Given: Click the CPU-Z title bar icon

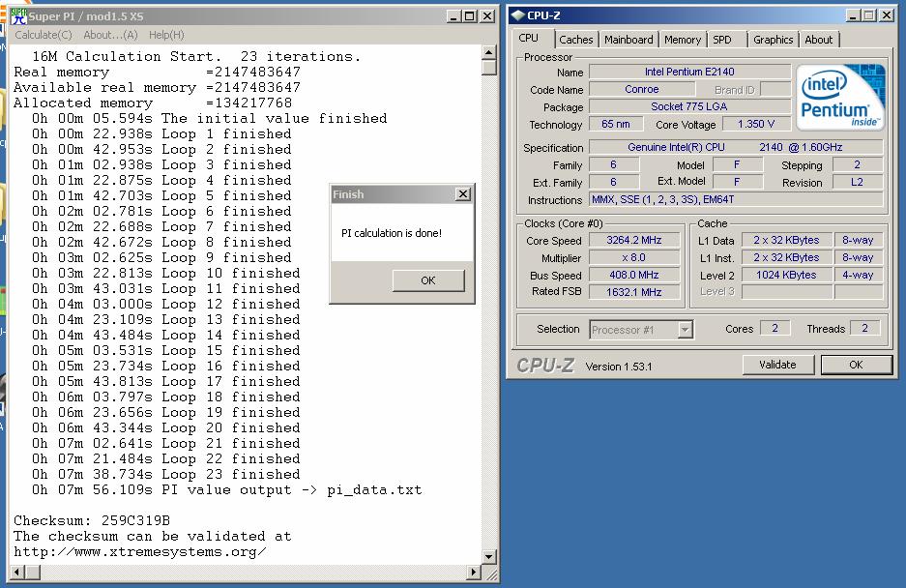Looking at the screenshot, I should click(x=517, y=15).
